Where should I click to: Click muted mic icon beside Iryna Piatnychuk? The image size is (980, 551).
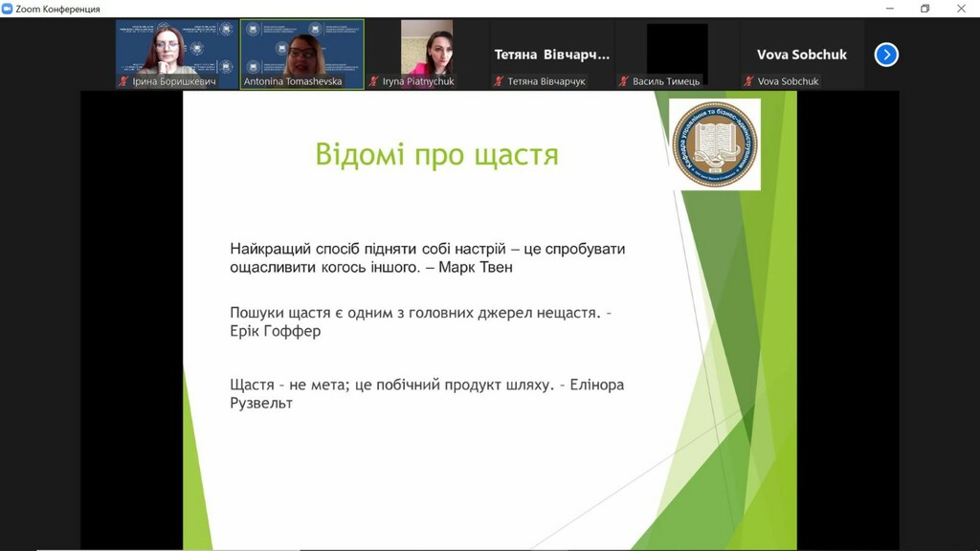tap(373, 81)
